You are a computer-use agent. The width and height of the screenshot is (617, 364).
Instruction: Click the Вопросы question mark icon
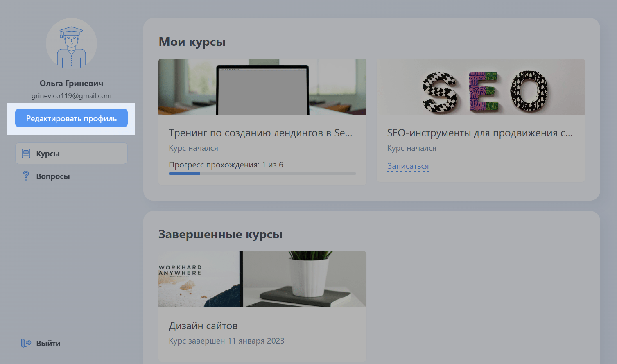click(26, 176)
